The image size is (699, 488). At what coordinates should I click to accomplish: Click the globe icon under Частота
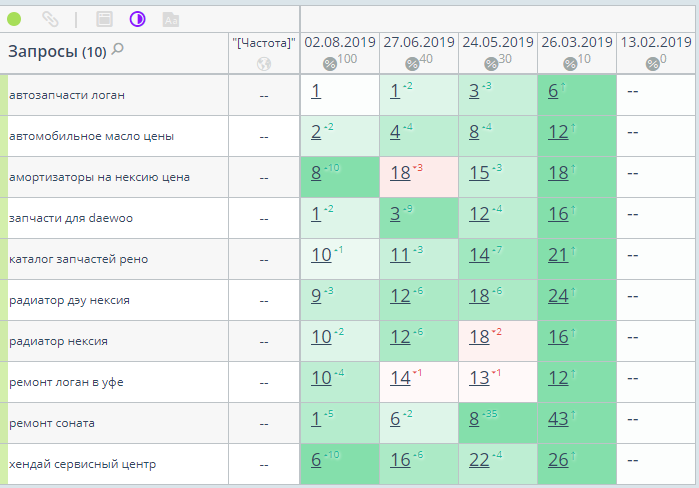[264, 64]
